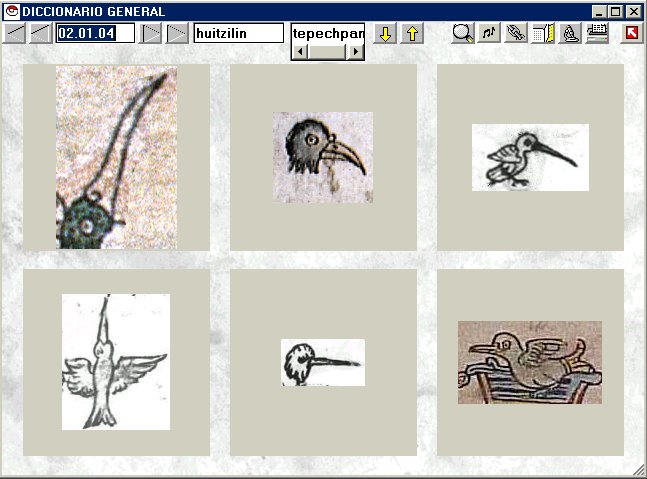Go to previous record with second left arrow
Screen dimensions: 647x479
pos(40,33)
